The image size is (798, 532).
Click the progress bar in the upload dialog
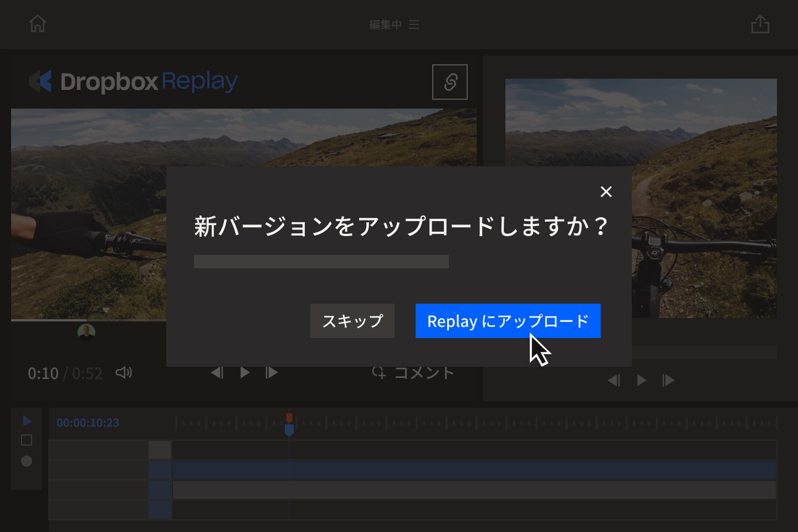(321, 262)
